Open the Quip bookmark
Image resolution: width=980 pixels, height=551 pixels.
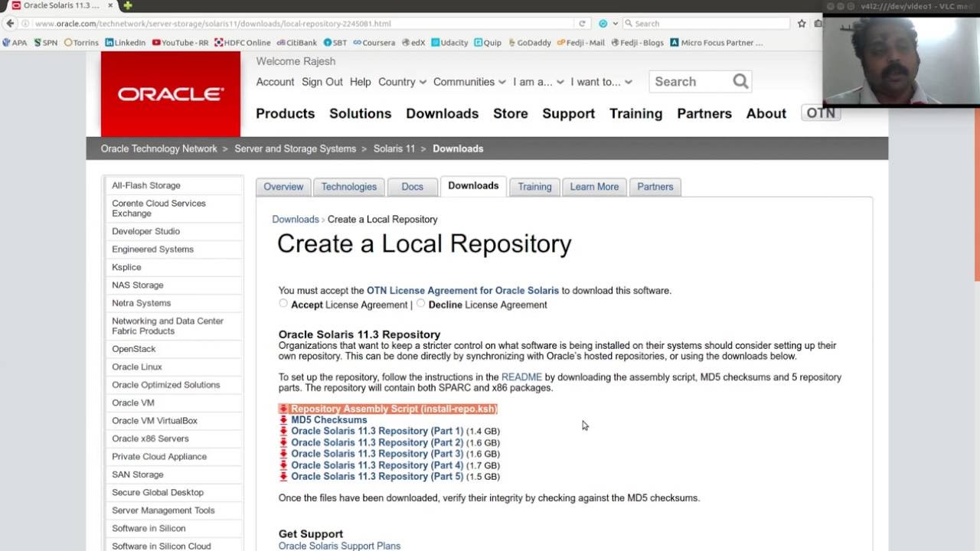click(x=488, y=43)
